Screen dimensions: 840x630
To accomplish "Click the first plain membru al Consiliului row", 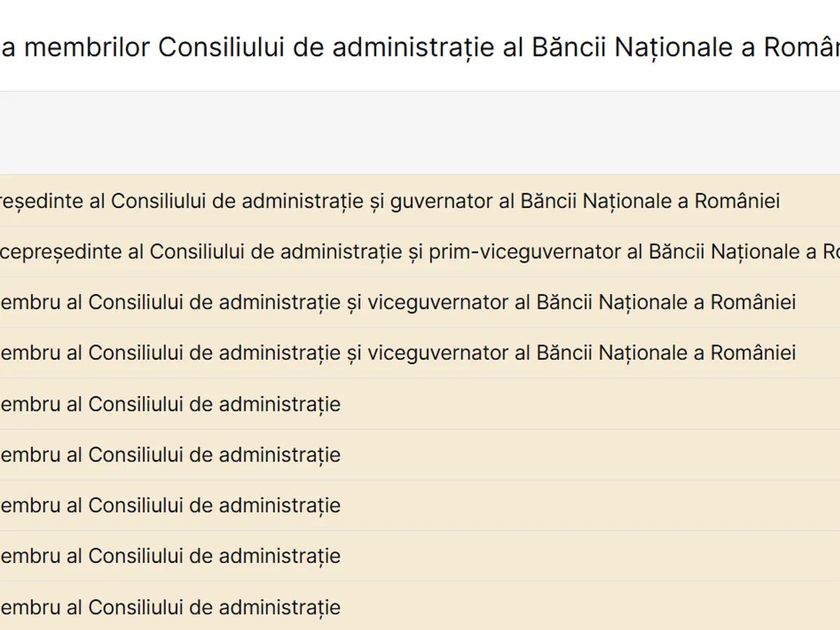I will (169, 404).
